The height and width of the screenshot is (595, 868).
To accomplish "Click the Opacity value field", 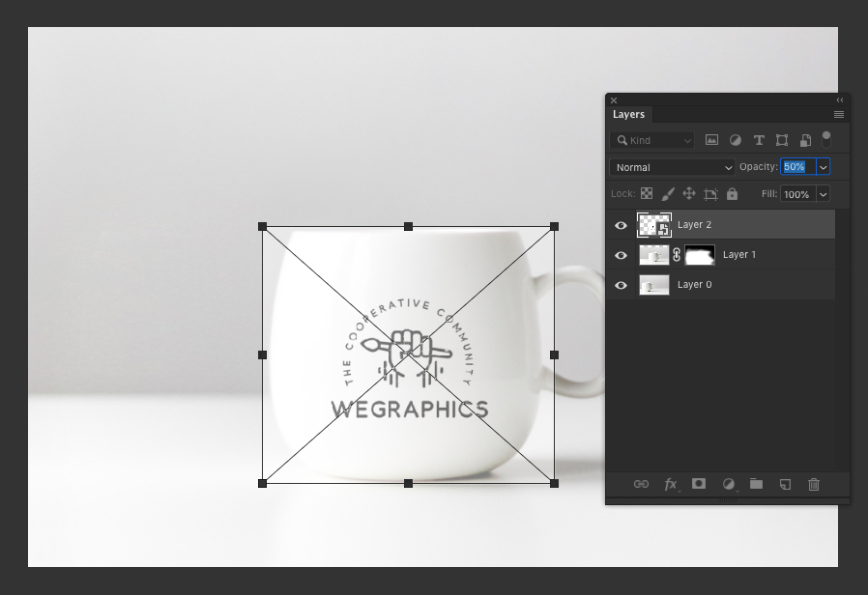I will tap(797, 167).
